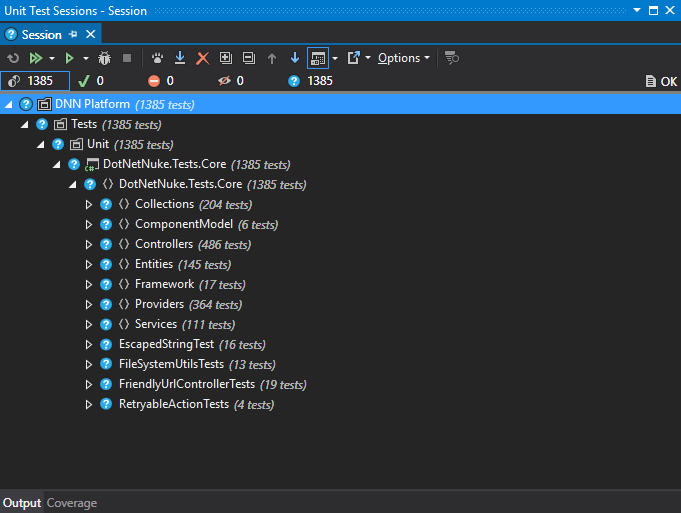
Task: Filter by unknown status tests 1385
Action: click(310, 81)
